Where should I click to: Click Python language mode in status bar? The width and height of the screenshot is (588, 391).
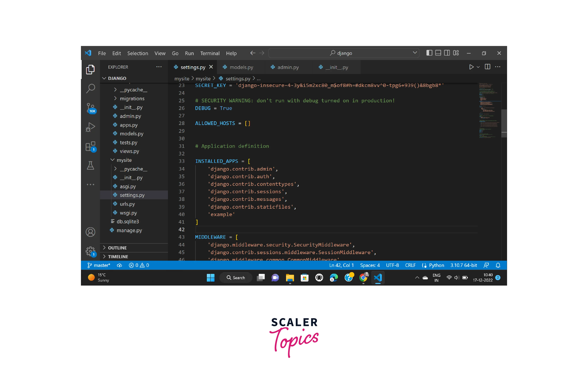click(x=436, y=265)
